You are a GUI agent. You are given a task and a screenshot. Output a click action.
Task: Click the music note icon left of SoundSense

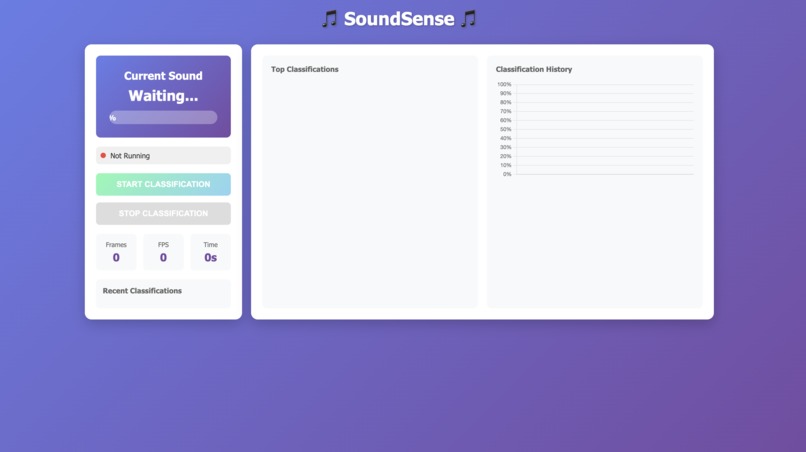(x=329, y=19)
